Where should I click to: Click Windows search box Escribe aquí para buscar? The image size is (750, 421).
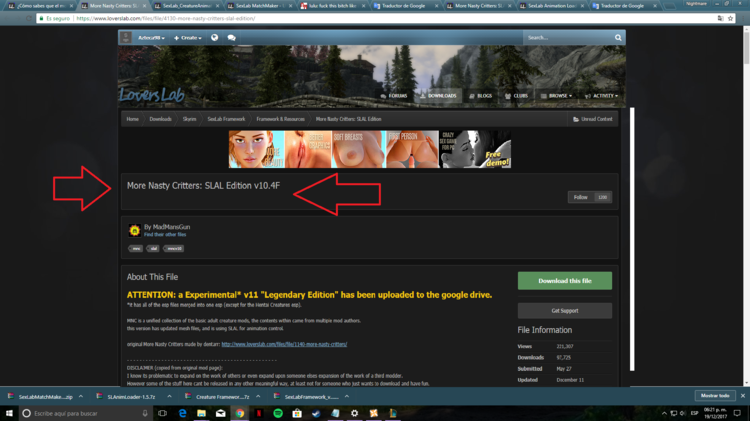(x=85, y=413)
